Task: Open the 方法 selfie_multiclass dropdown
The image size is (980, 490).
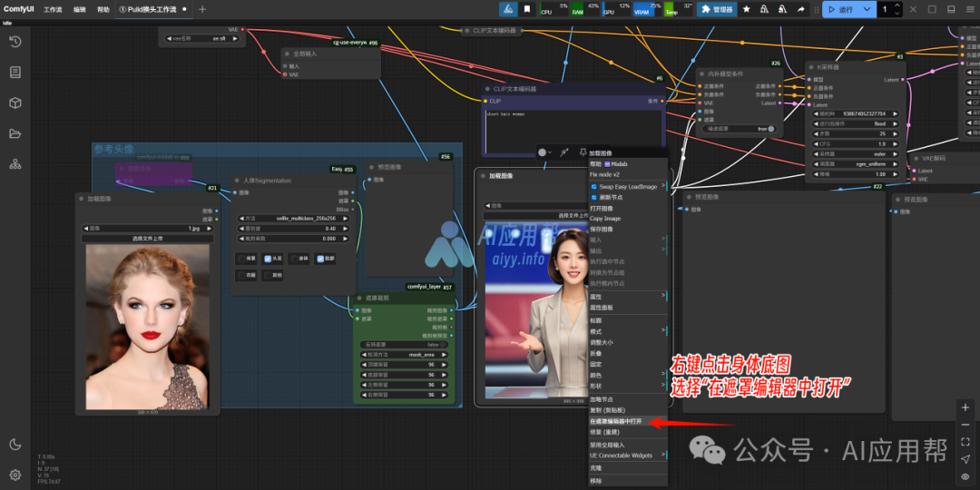Action: click(294, 219)
